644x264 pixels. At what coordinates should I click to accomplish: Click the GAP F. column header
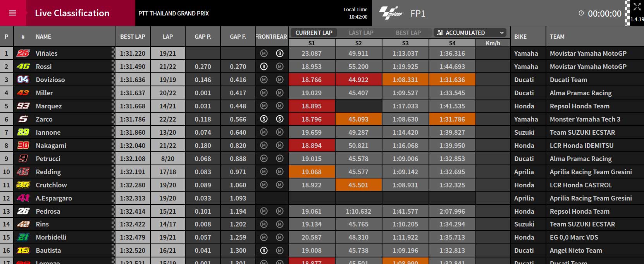click(238, 37)
